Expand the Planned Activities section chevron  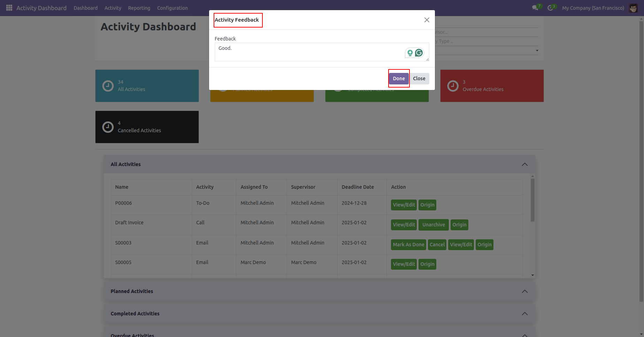point(524,291)
